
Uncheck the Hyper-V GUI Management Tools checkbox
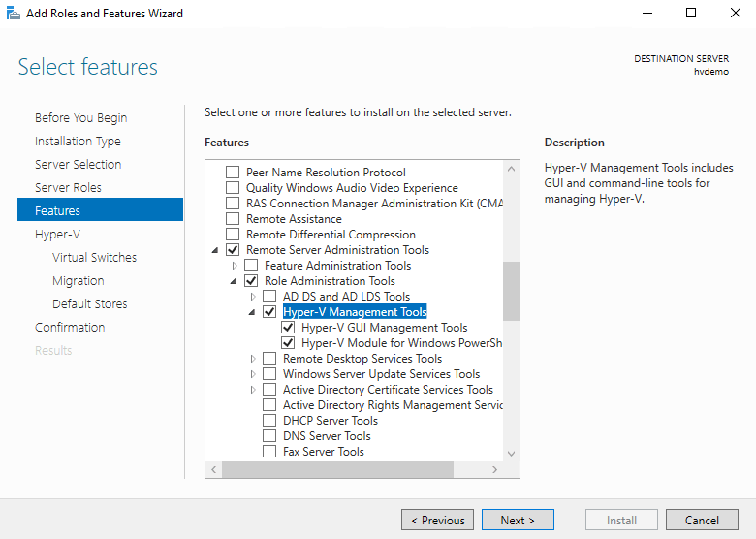[288, 328]
